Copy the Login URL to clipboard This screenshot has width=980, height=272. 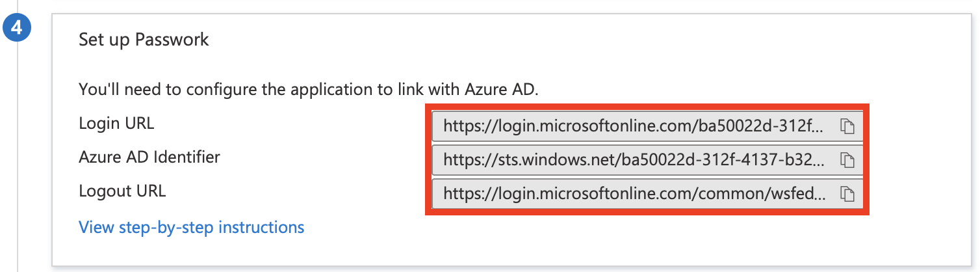point(846,126)
